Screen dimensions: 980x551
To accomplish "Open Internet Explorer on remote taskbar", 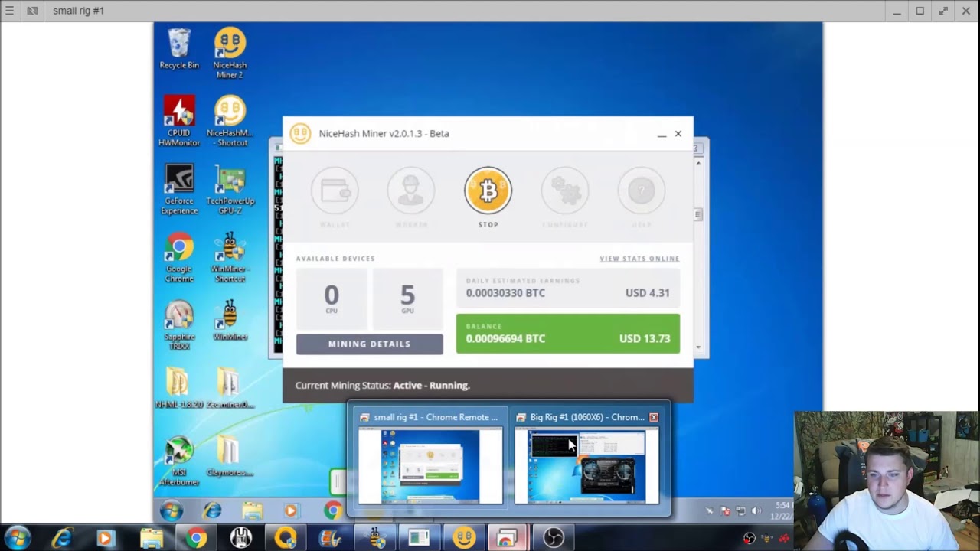I will (212, 510).
